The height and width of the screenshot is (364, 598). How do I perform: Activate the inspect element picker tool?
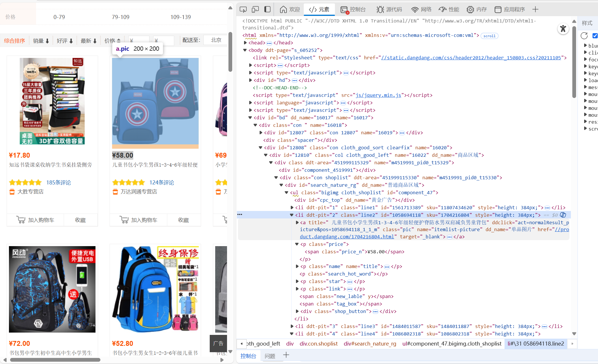pos(243,10)
